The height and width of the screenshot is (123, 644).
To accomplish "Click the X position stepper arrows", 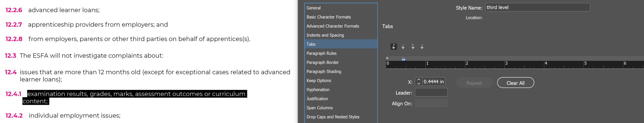I will [419, 82].
